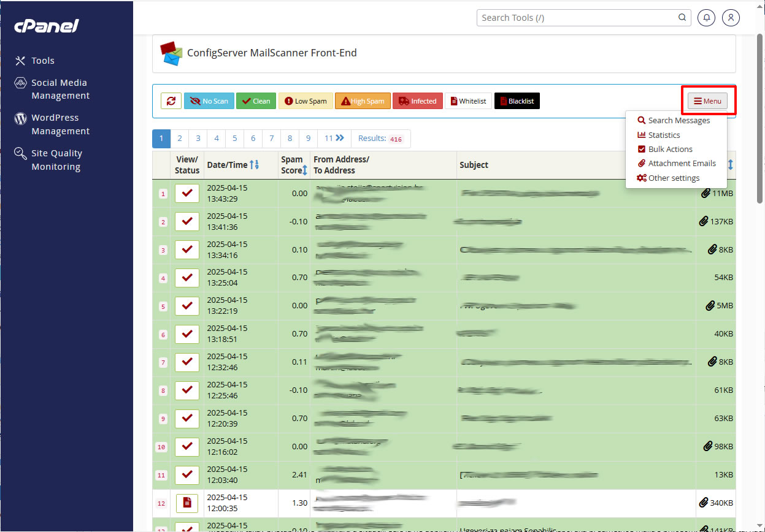765x532 pixels.
Task: Go to results page 9
Action: (x=308, y=139)
